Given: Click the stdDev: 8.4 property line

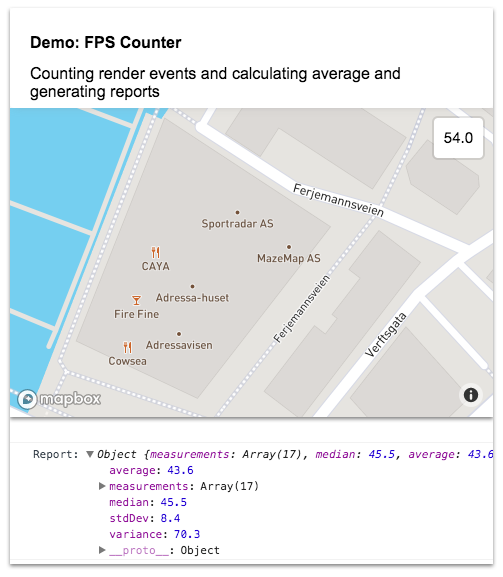Looking at the screenshot, I should click(x=145, y=518).
